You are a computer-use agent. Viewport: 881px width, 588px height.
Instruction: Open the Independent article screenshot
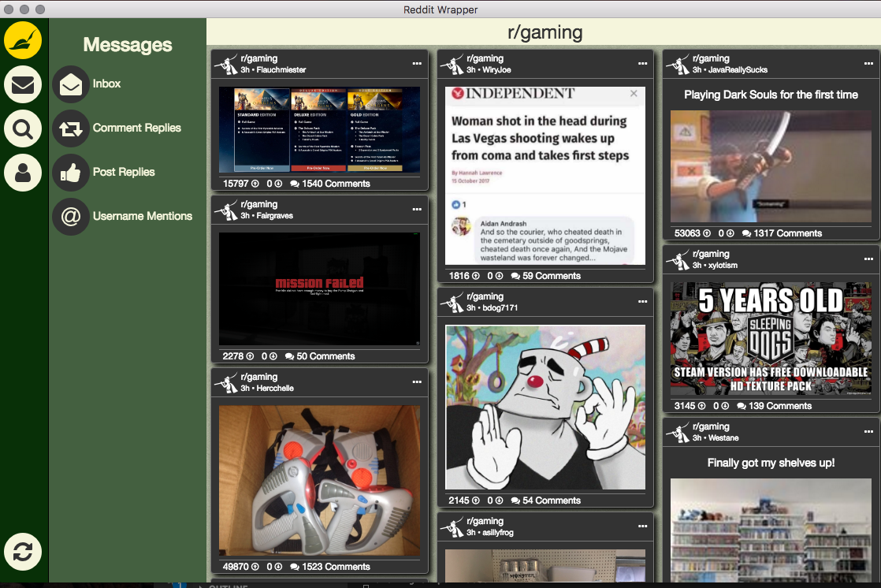tap(545, 176)
